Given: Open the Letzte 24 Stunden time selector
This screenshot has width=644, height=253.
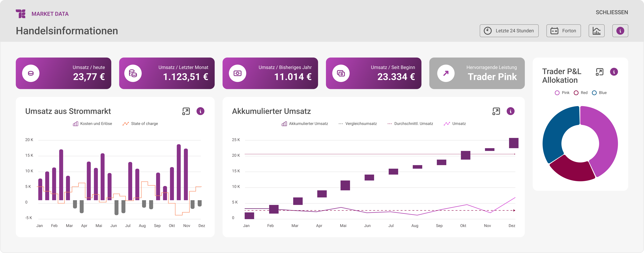Looking at the screenshot, I should [x=509, y=31].
